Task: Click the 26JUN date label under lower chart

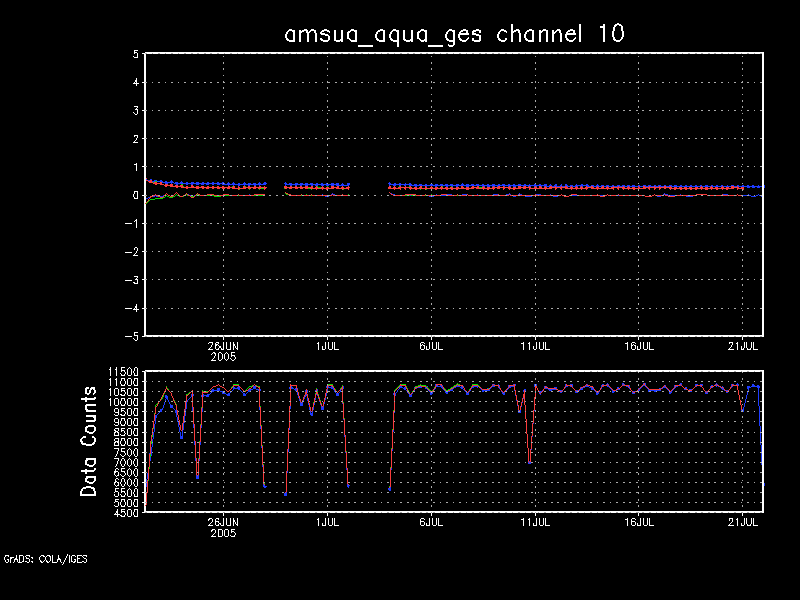Action: tap(223, 522)
